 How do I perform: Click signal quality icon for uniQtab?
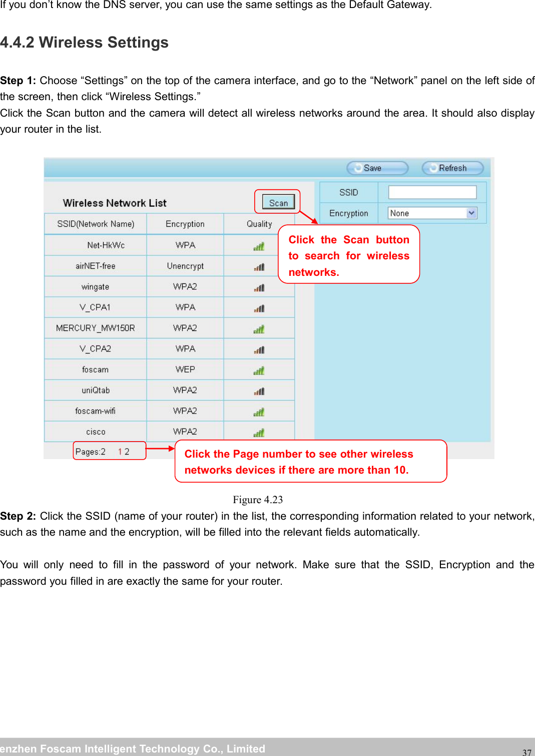(x=259, y=391)
